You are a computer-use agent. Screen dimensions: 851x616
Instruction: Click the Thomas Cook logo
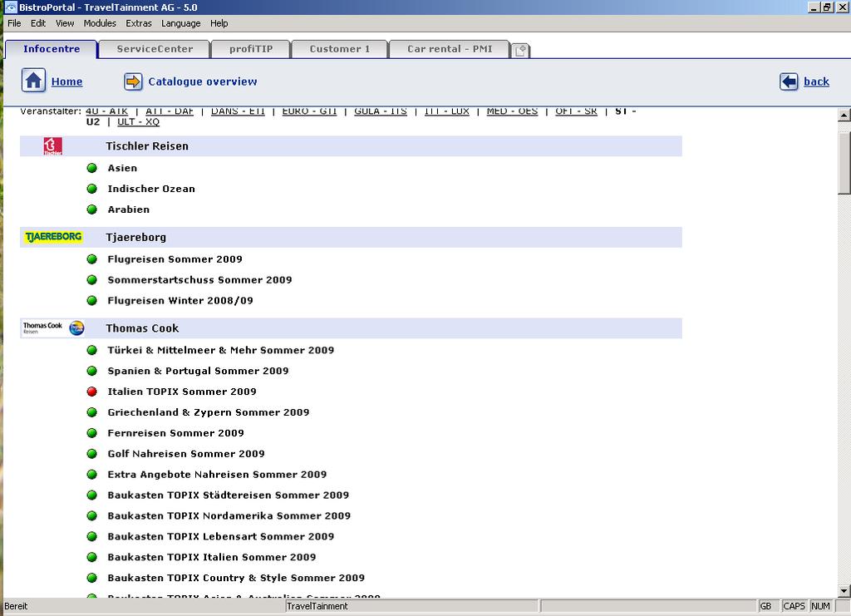click(53, 328)
